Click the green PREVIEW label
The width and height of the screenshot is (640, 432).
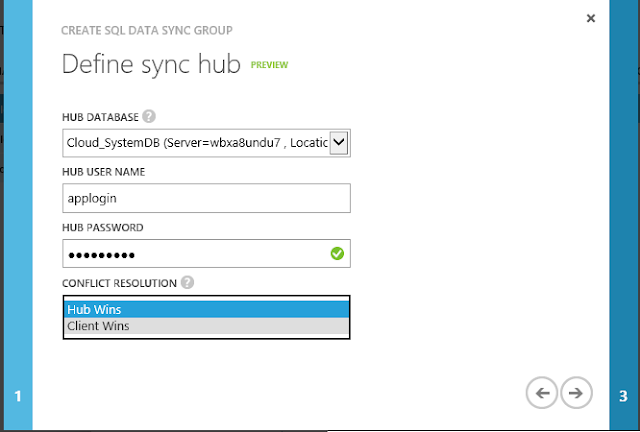coord(269,65)
